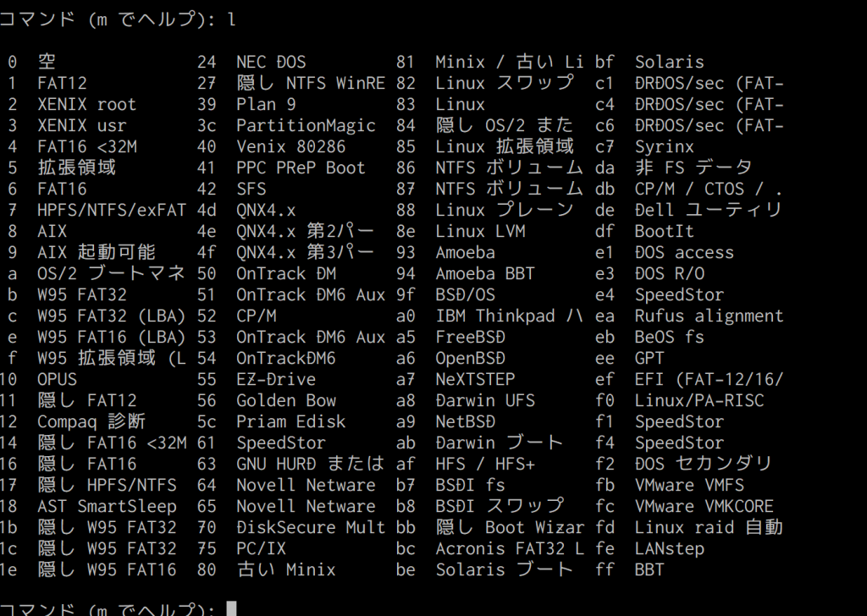The height and width of the screenshot is (616, 867).
Task: Click the "Linux スワップ" entry
Action: (505, 83)
